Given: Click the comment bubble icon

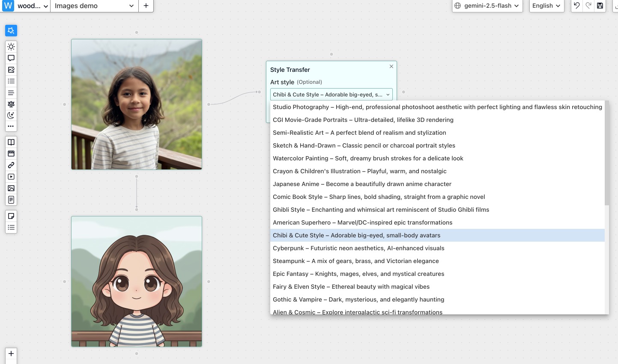Looking at the screenshot, I should (11, 58).
